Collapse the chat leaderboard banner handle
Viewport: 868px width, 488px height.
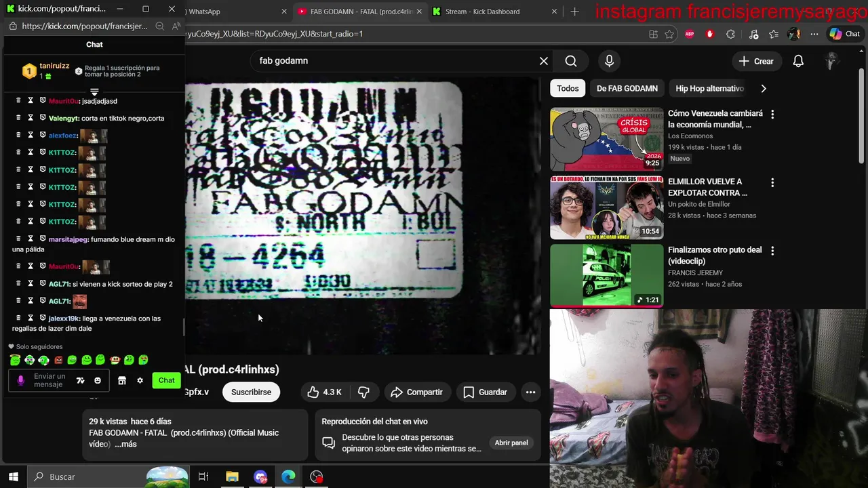click(x=94, y=91)
